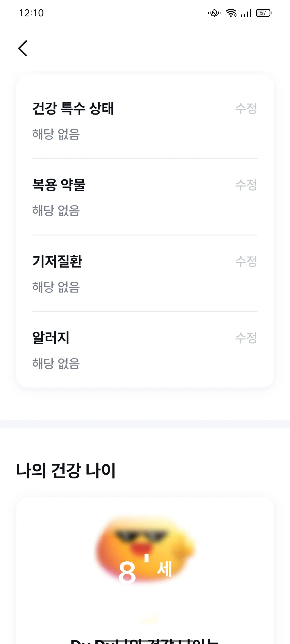Viewport: 290px width, 644px height.
Task: Tap the 건강 특수 상태 heading
Action: tap(73, 108)
